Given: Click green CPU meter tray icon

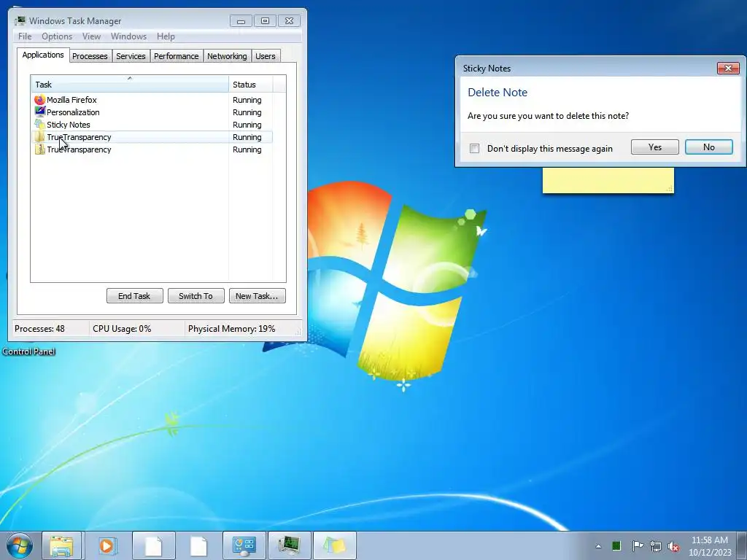Looking at the screenshot, I should point(616,545).
